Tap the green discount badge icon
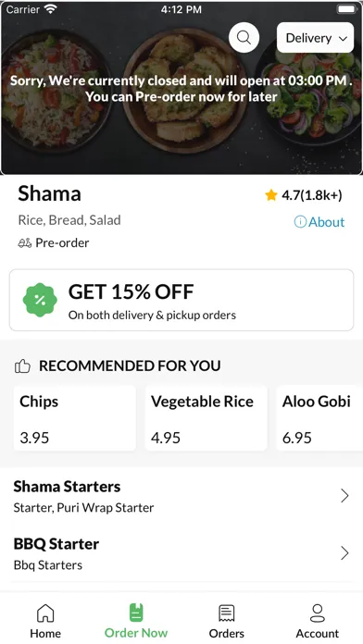Screen dimensions: 363x644 point(40,300)
